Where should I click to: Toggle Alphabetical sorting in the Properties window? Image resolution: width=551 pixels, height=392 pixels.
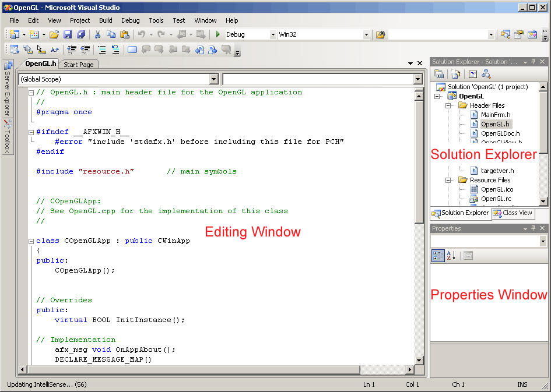(451, 256)
